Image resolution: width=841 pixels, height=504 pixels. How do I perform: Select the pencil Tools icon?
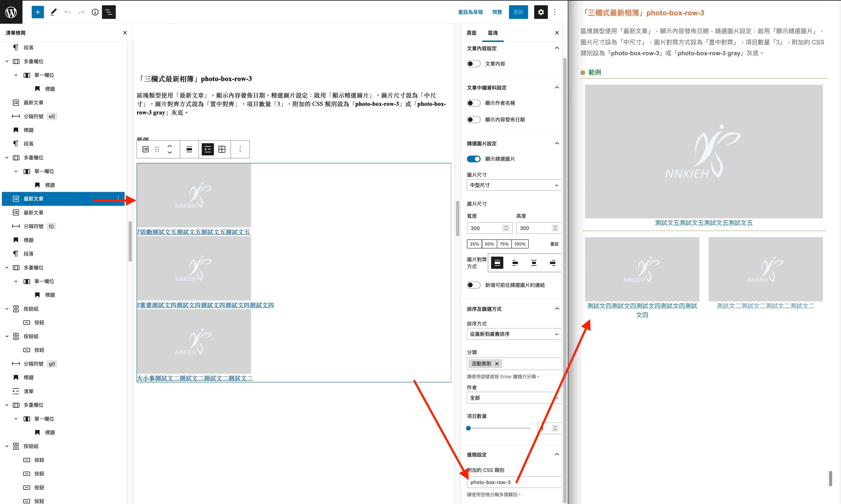[x=53, y=12]
